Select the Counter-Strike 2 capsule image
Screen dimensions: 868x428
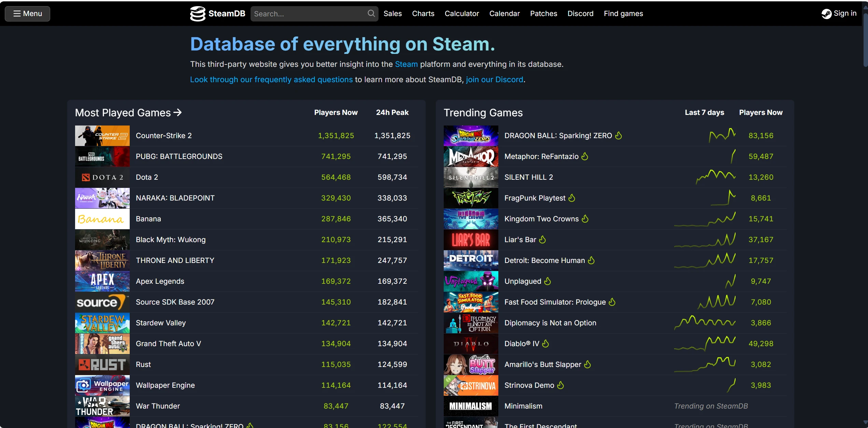click(x=102, y=135)
